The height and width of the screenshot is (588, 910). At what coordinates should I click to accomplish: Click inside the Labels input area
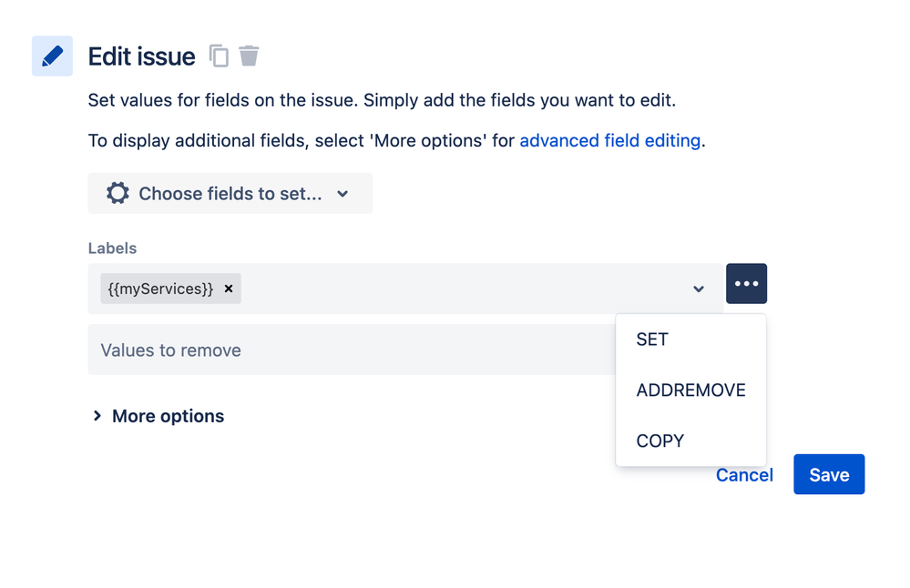465,289
